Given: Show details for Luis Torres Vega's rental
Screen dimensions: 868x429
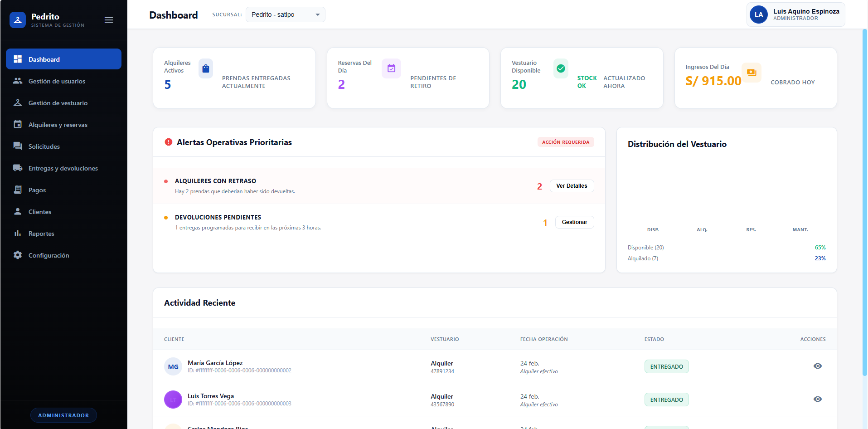Looking at the screenshot, I should [x=818, y=399].
